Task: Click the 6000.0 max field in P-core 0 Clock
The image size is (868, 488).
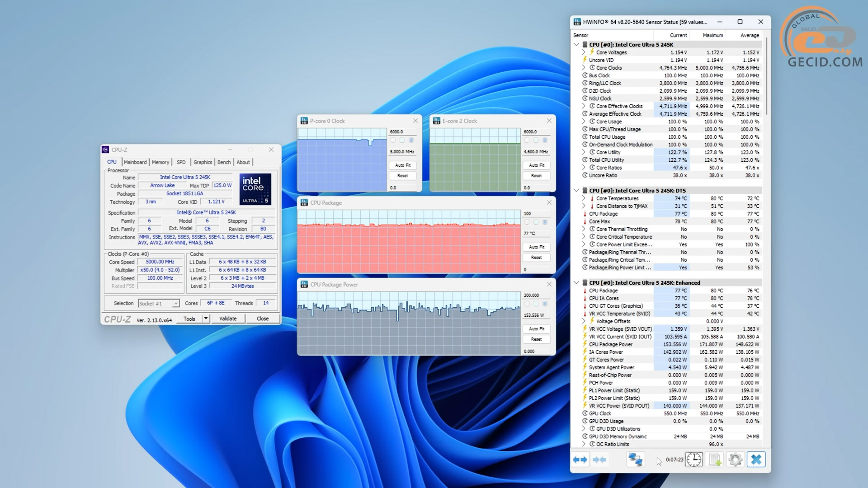Action: [402, 131]
